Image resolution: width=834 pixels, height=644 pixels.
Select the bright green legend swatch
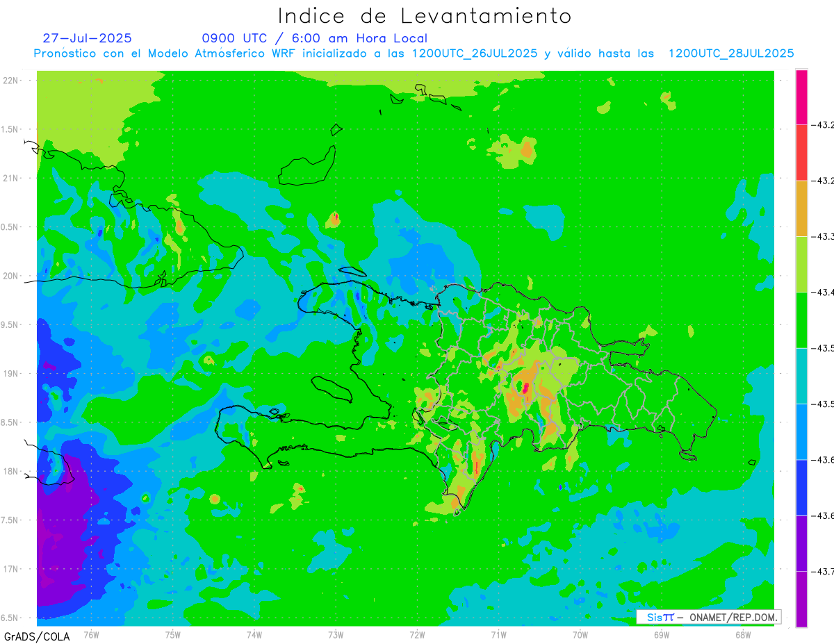point(801,320)
